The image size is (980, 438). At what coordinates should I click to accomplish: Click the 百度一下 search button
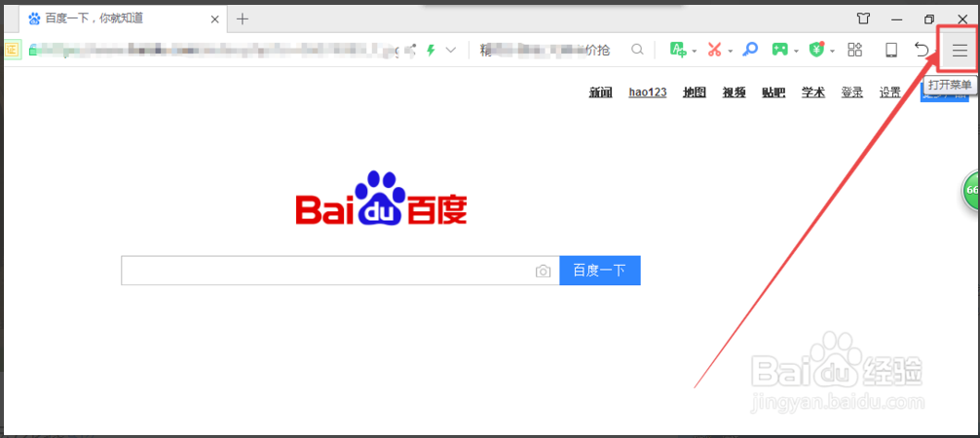click(600, 271)
